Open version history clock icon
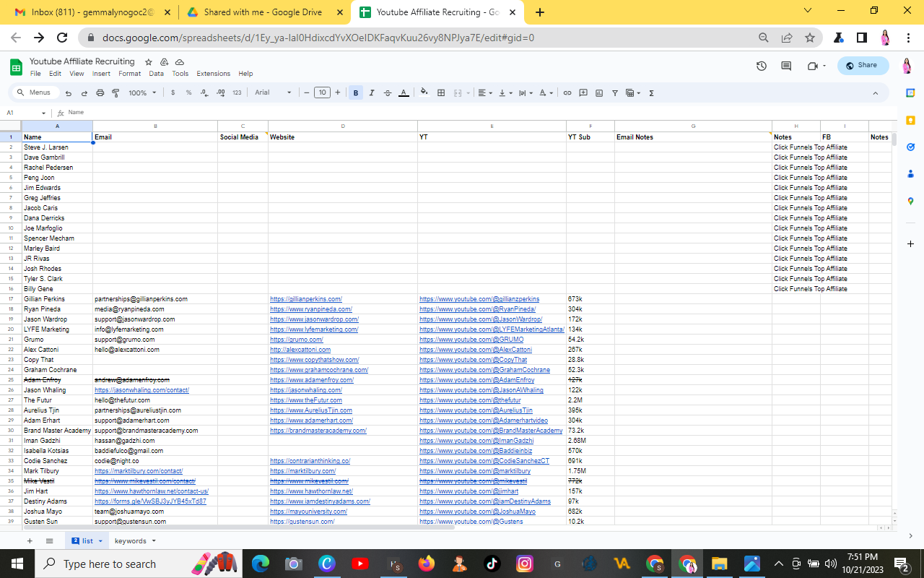The height and width of the screenshot is (578, 924). point(762,66)
